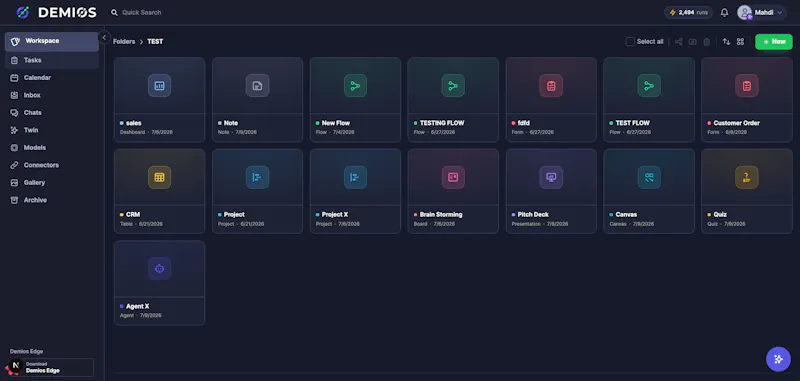Open the Quiz card icon
This screenshot has height=381, width=800.
tap(747, 177)
